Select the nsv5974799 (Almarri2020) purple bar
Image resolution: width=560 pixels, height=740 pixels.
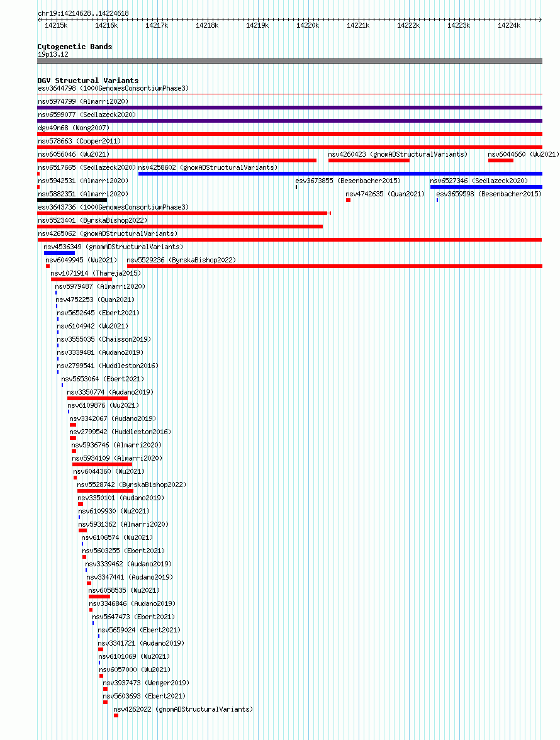pyautogui.click(x=289, y=108)
